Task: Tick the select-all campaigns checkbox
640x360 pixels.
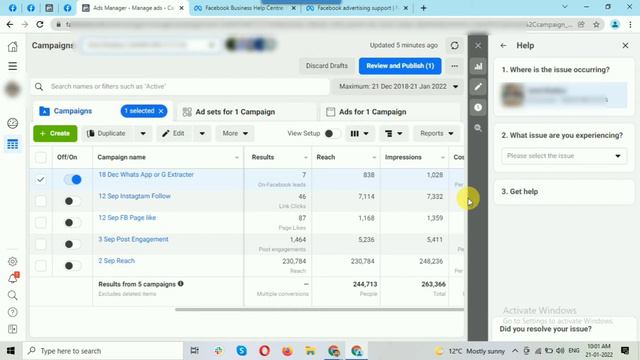Action: tap(41, 158)
